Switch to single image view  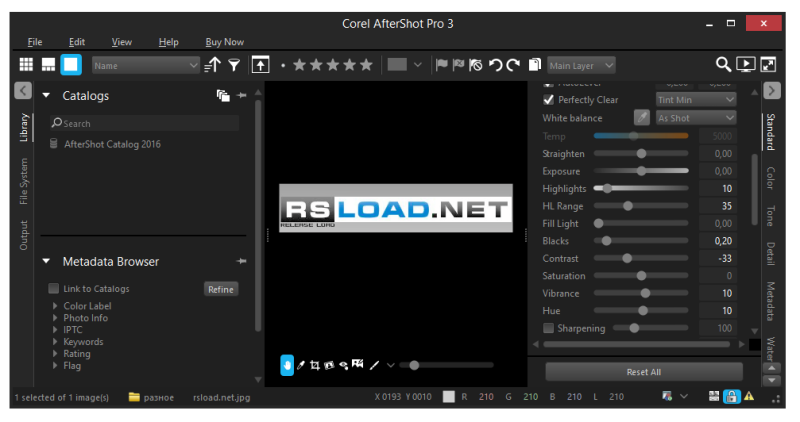71,65
